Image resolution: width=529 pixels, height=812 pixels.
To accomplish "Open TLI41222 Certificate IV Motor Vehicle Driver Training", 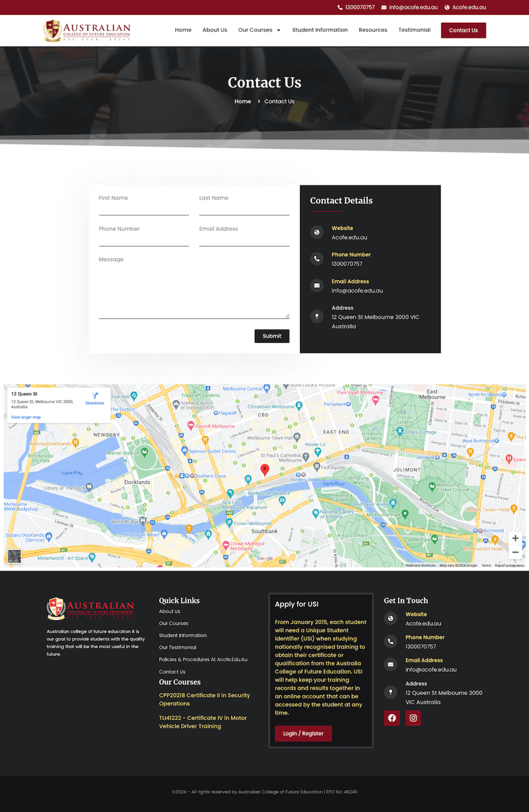I will click(x=203, y=722).
